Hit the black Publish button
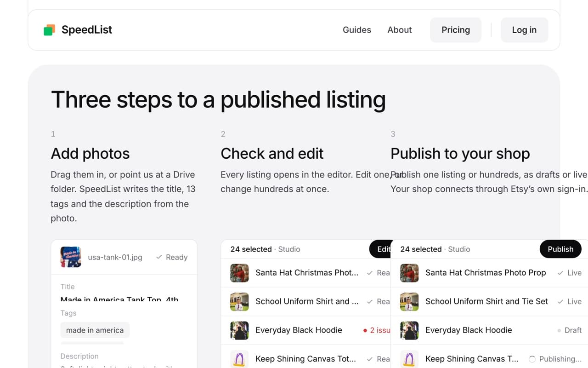Screen dimensions: 588x368 point(560,249)
